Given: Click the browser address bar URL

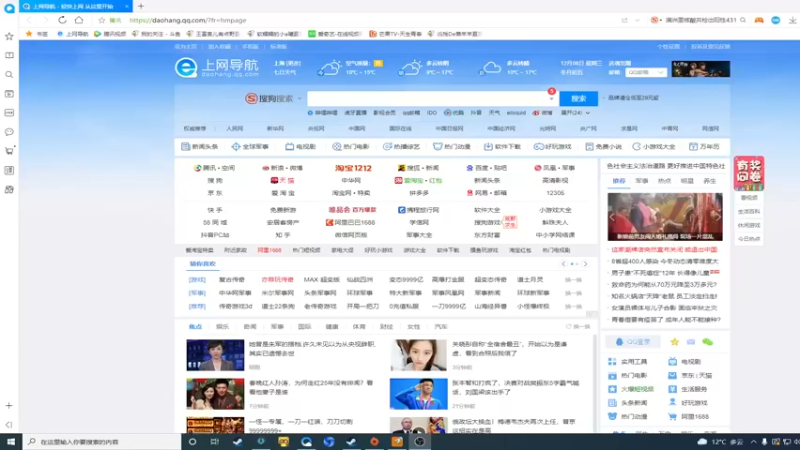Looking at the screenshot, I should (188, 20).
